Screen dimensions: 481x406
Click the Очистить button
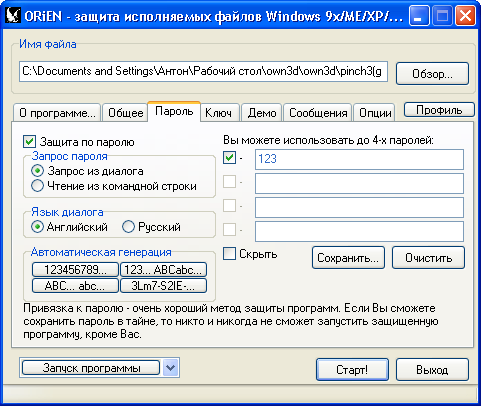click(x=428, y=258)
